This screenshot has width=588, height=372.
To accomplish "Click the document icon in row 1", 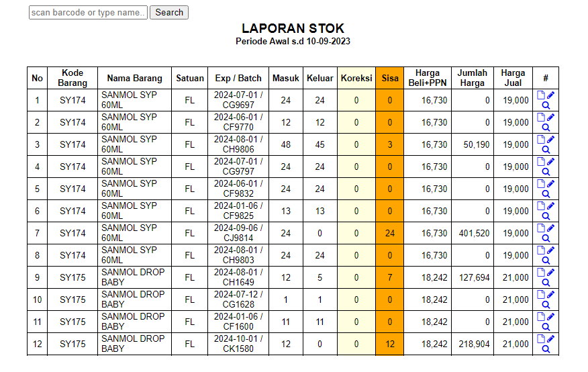I will coord(541,95).
